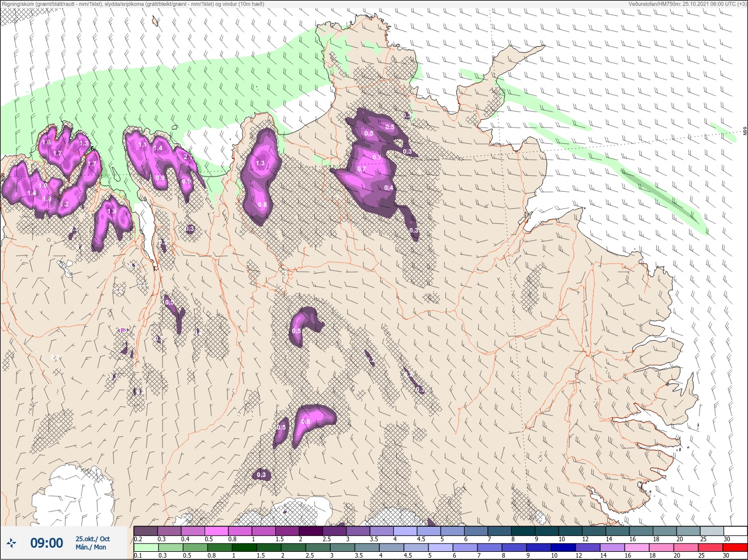Click the Veðurstofan logo icon beside 09:00
This screenshot has height=560, width=748.
click(x=12, y=543)
